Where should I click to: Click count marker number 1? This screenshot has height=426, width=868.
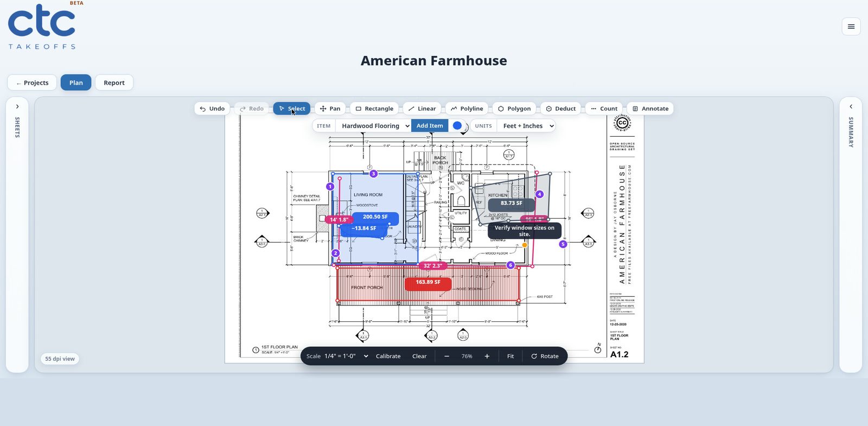[330, 187]
